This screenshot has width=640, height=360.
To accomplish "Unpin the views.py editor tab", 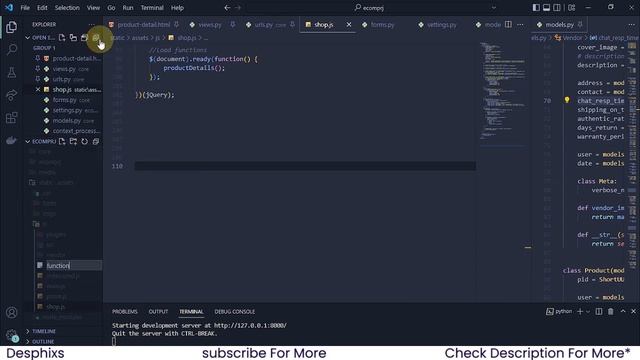I will click(x=233, y=24).
